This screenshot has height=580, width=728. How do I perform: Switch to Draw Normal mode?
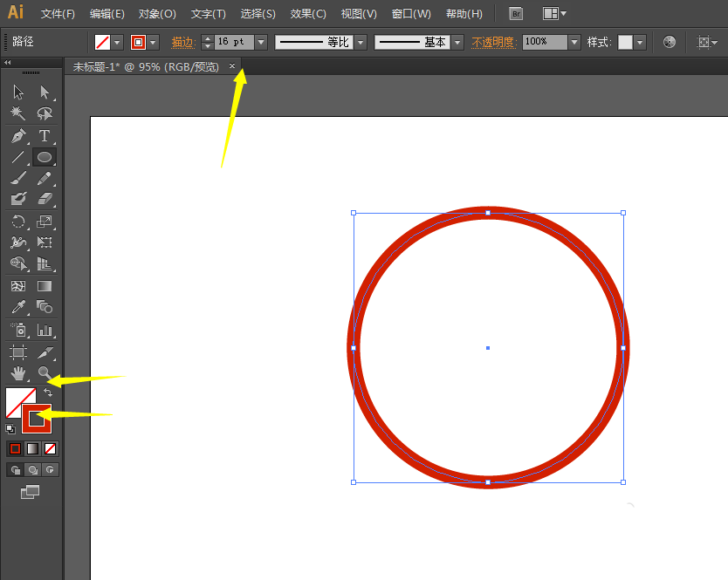(16, 470)
